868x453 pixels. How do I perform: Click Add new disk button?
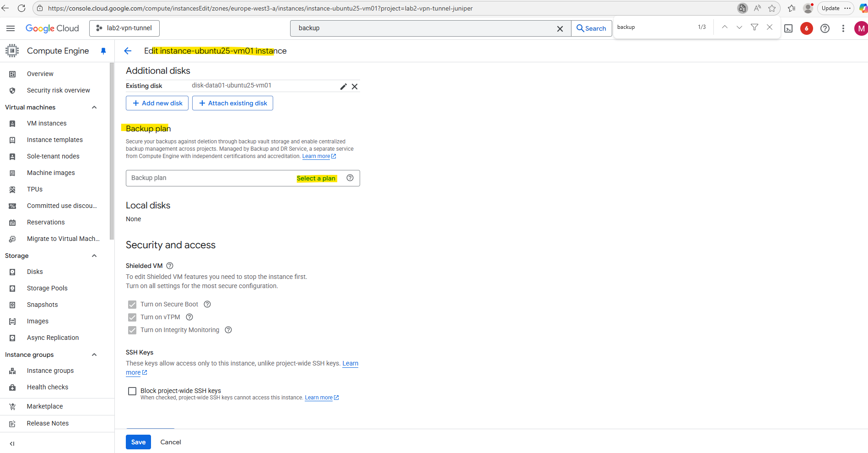[157, 103]
